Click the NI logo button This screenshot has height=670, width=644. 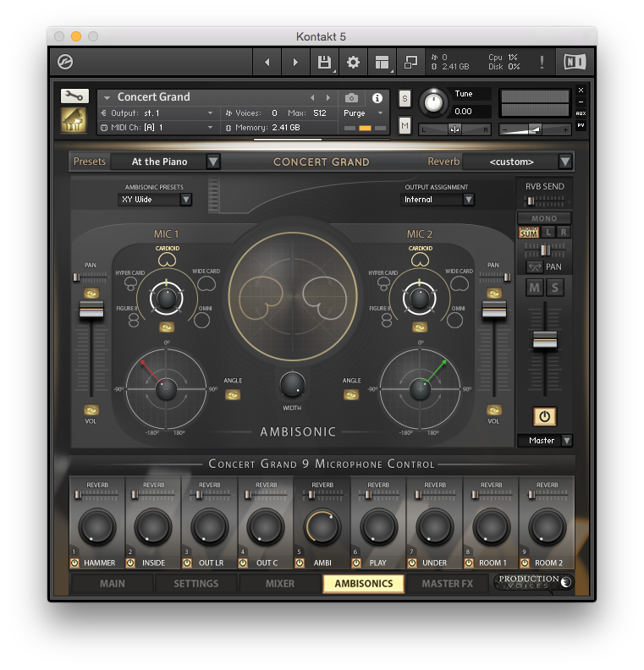[575, 63]
